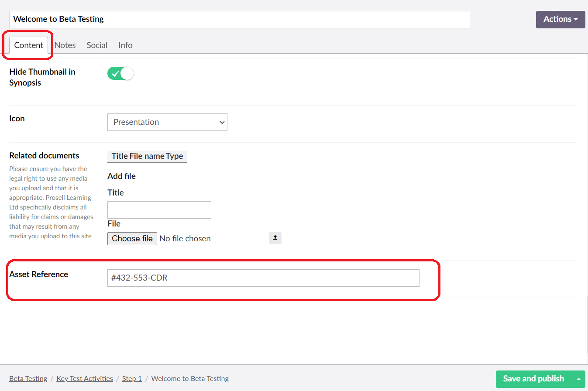Select the page title Welcome to Beta Testing field
588x391 pixels.
coord(239,19)
